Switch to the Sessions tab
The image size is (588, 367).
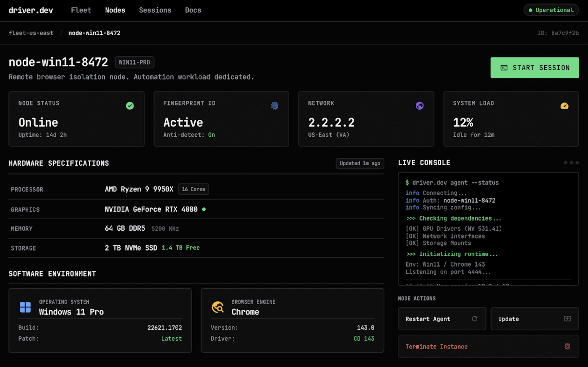click(155, 10)
